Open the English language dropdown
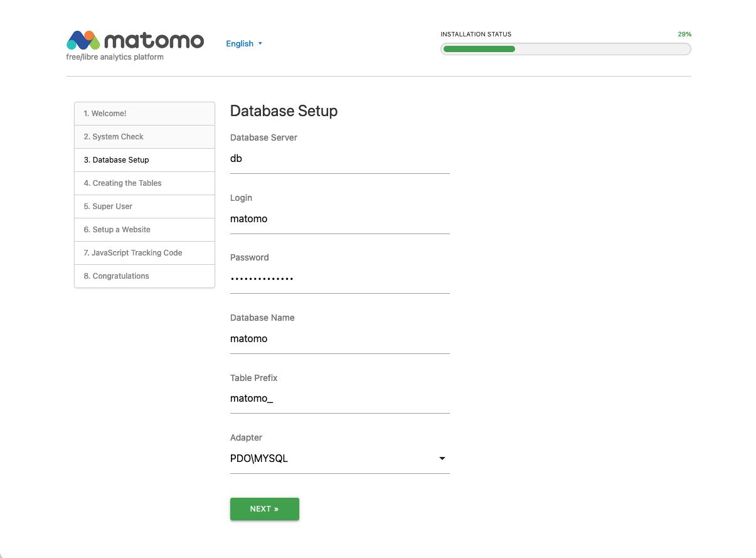The image size is (756, 558). click(239, 43)
